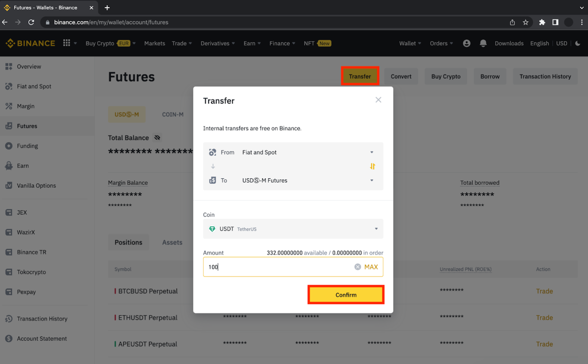The image size is (588, 364).
Task: Open the apps grid menu icon
Action: click(x=67, y=43)
